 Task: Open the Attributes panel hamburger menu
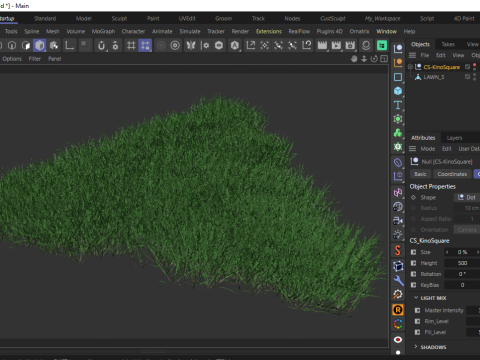pyautogui.click(x=413, y=149)
